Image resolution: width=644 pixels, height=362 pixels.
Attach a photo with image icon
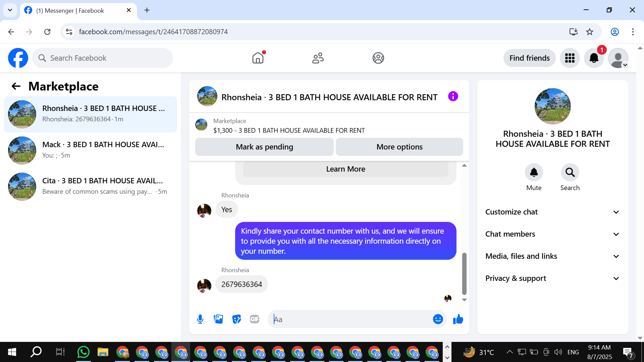[x=218, y=319]
